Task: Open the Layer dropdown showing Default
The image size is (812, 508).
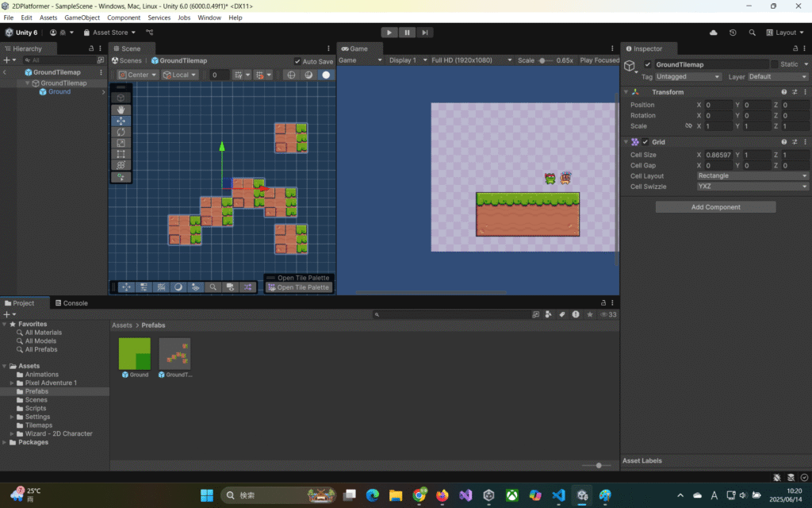Action: click(777, 77)
